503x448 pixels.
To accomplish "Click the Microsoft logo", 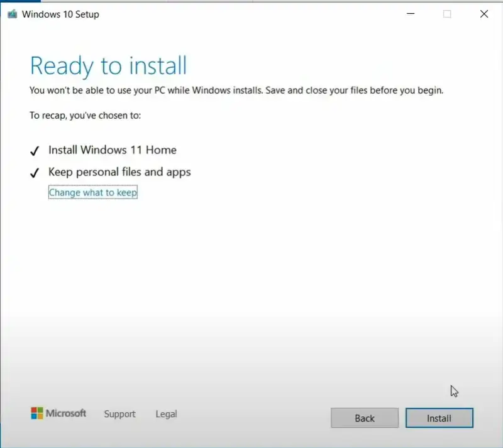I will click(x=58, y=413).
